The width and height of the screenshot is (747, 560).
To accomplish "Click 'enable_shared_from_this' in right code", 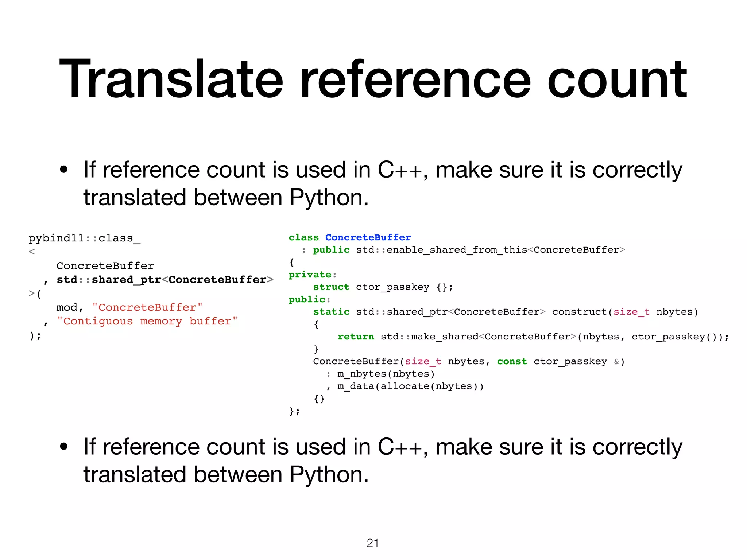I will (x=457, y=250).
